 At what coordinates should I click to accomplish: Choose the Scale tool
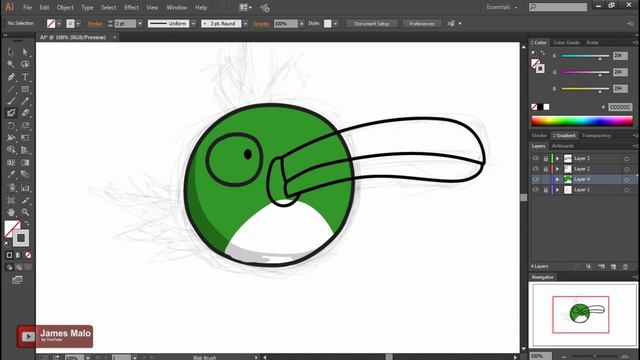coord(25,126)
